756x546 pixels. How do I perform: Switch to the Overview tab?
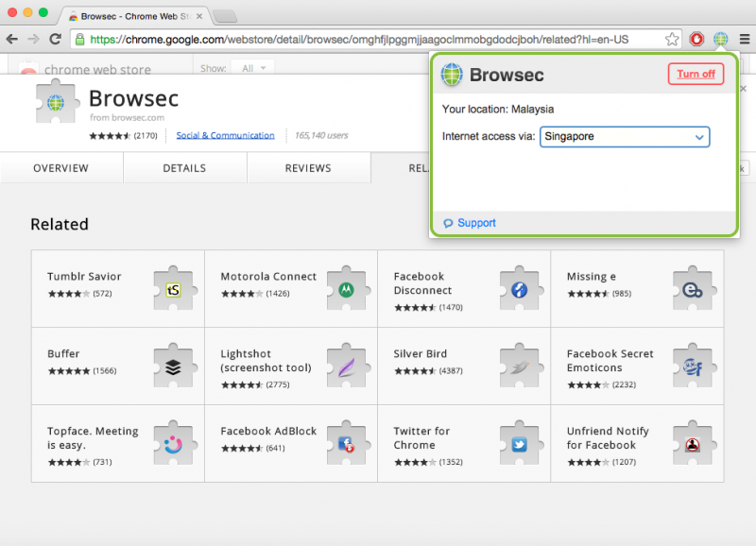tap(60, 168)
